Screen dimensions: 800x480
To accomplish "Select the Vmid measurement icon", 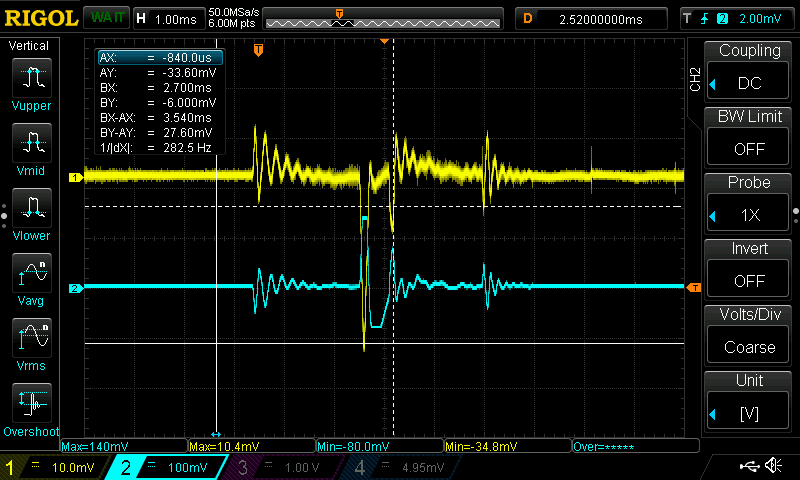I will click(x=32, y=142).
